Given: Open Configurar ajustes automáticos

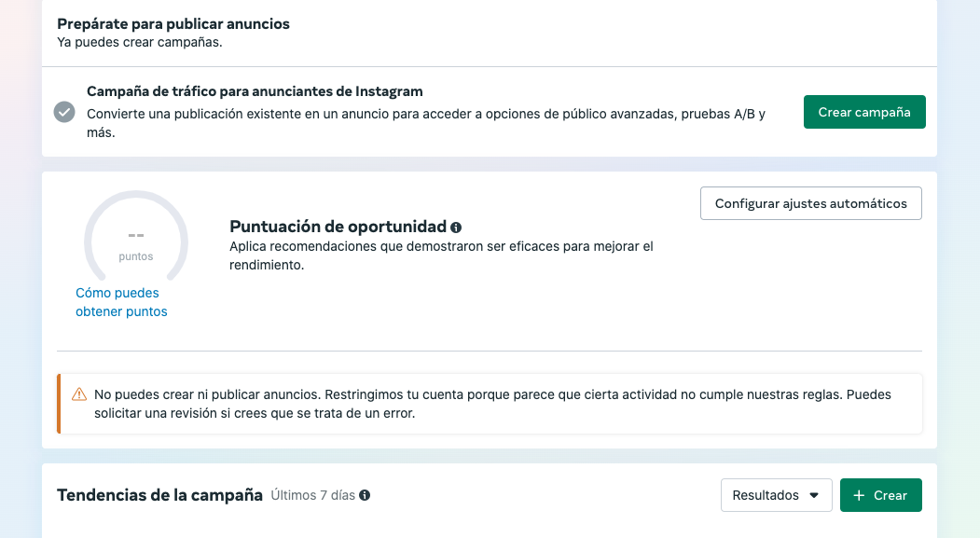Looking at the screenshot, I should coord(810,202).
